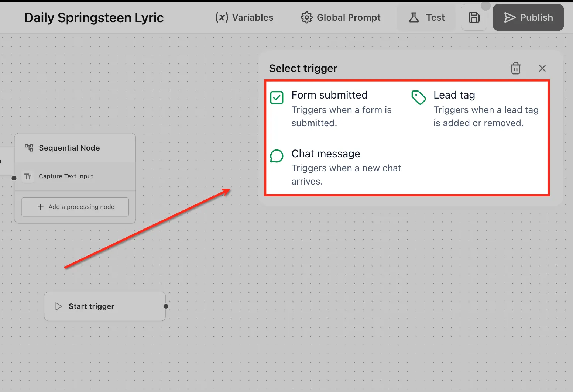Click the green Form submitted checkmark icon

[277, 98]
